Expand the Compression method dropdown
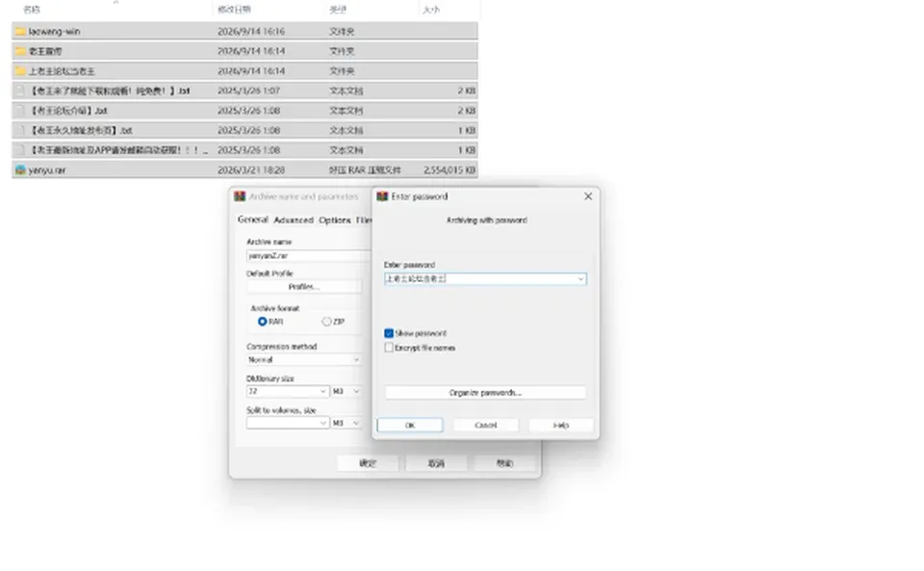The width and height of the screenshot is (924, 571). (356, 359)
